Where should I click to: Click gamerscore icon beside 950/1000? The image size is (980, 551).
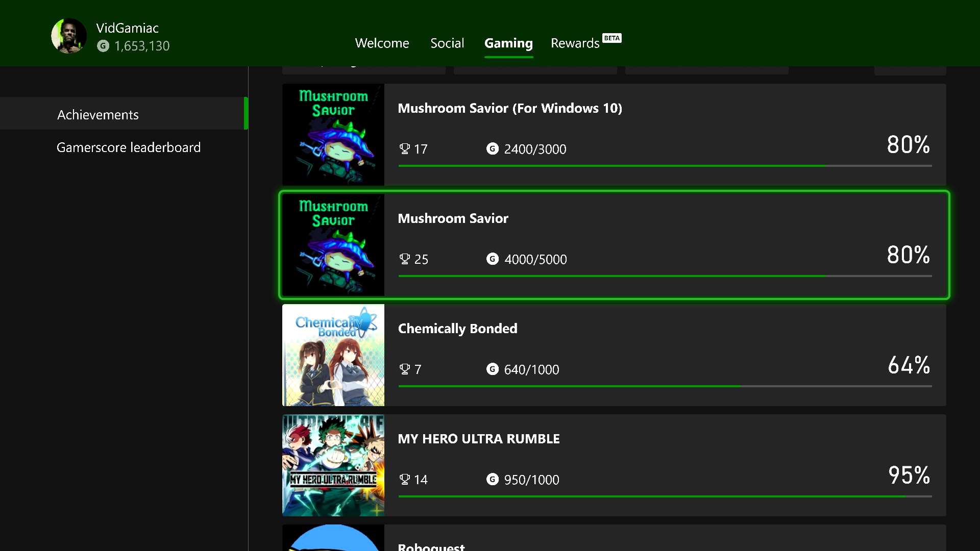coord(492,480)
